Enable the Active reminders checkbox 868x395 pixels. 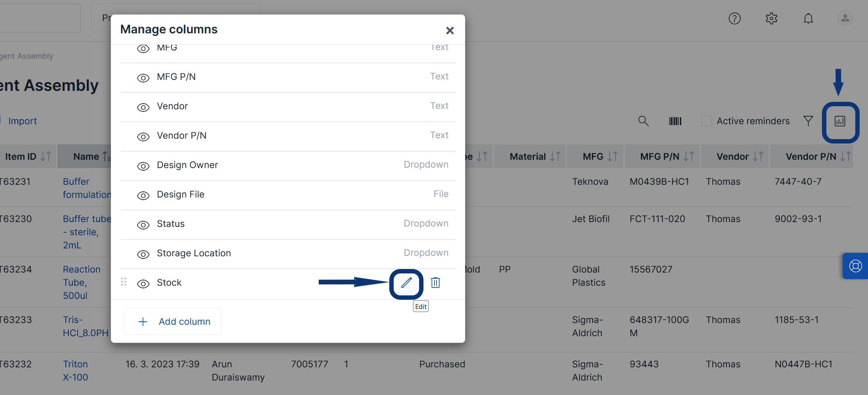tap(707, 121)
